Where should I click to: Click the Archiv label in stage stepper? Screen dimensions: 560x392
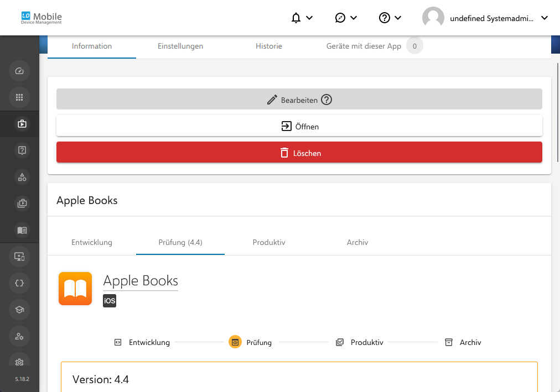[x=470, y=342]
